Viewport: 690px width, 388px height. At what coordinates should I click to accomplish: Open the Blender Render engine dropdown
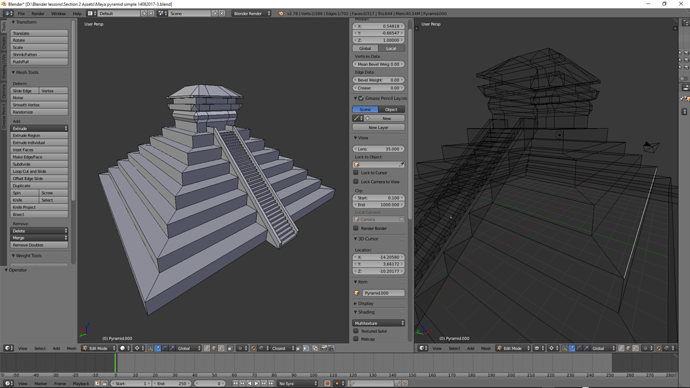coord(251,14)
